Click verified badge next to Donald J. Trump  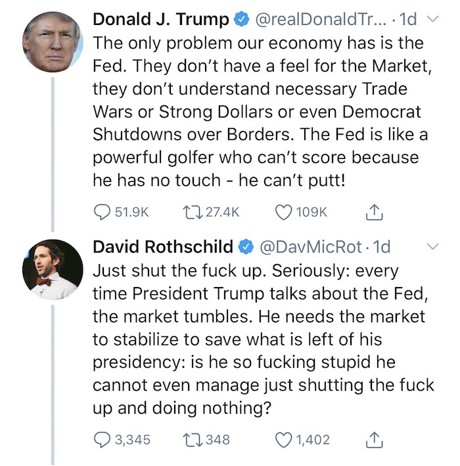[242, 20]
